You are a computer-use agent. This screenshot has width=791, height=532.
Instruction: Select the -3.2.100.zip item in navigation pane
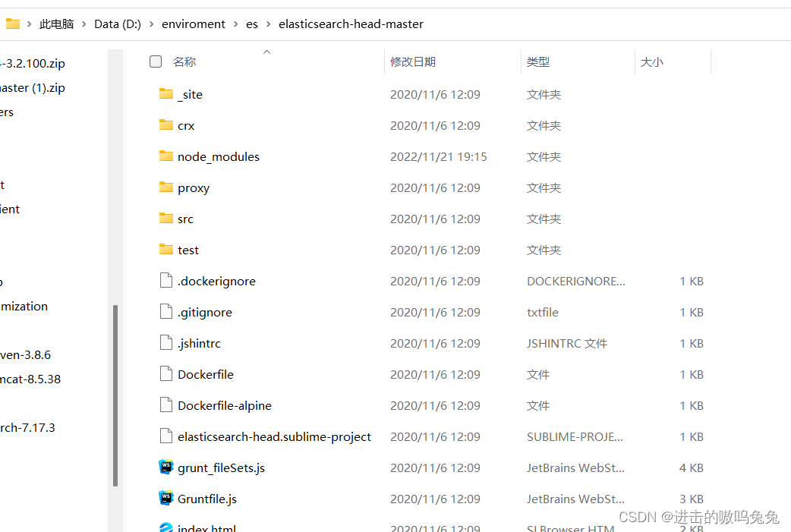coord(33,64)
